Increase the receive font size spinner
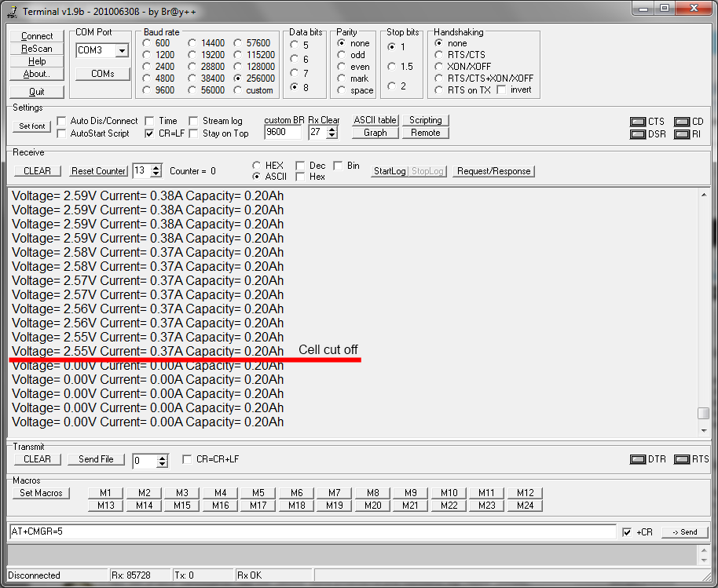718x588 pixels. coord(156,167)
